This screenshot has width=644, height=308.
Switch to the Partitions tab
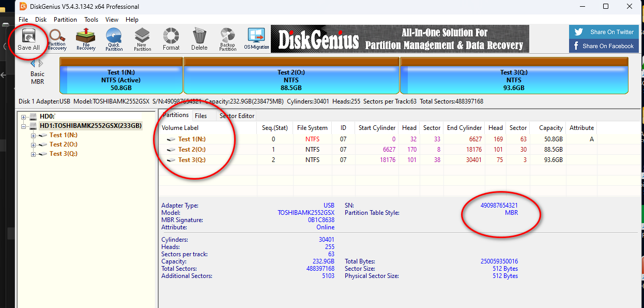coord(176,115)
